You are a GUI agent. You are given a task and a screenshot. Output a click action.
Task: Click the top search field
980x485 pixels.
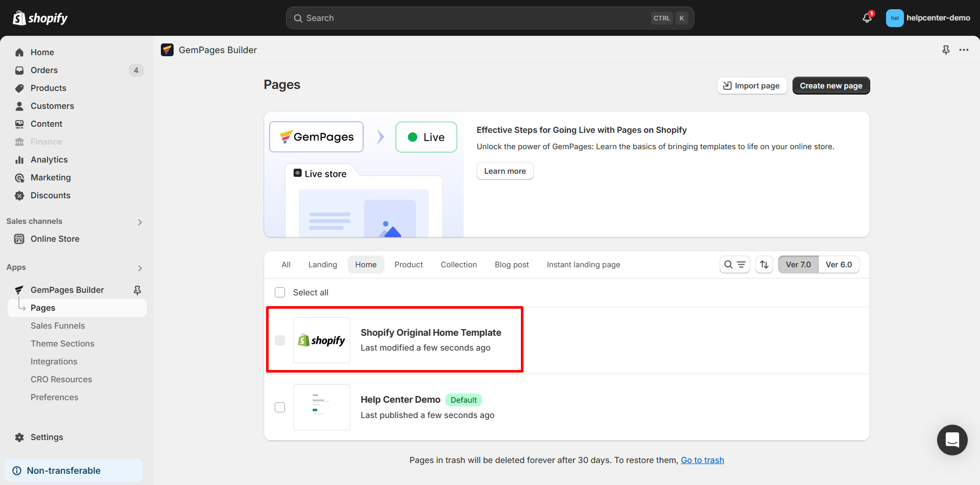pyautogui.click(x=475, y=18)
